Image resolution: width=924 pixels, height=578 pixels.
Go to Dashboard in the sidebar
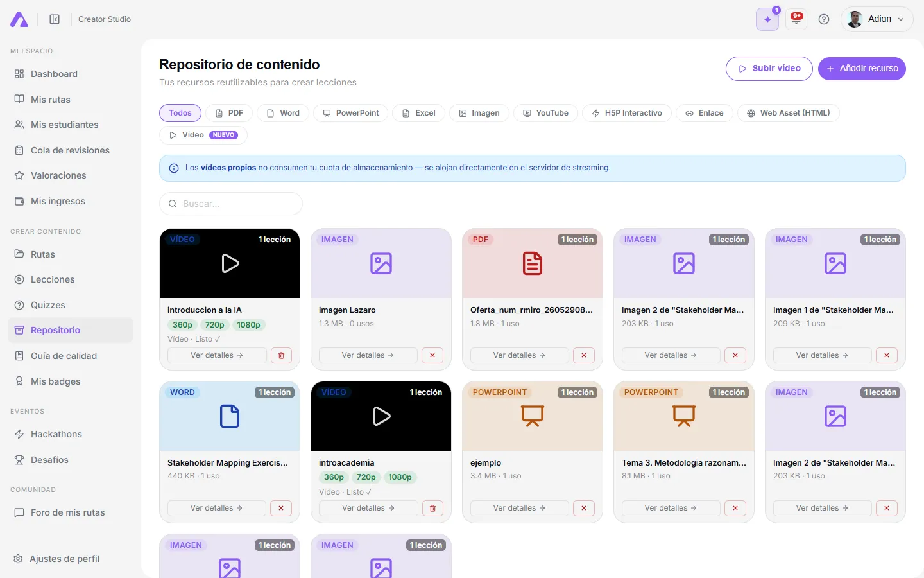pos(71,74)
